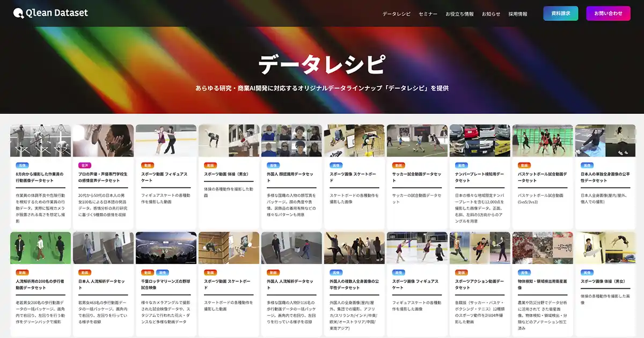Click 動画 tag on 千葉ロッテマリーンズ card
The image size is (644, 338).
[148, 273]
